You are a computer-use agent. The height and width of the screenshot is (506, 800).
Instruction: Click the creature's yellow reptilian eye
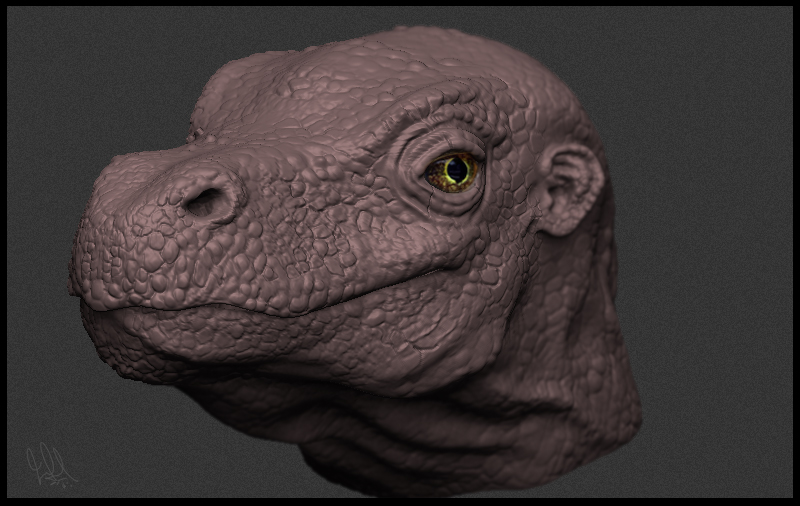pyautogui.click(x=452, y=172)
